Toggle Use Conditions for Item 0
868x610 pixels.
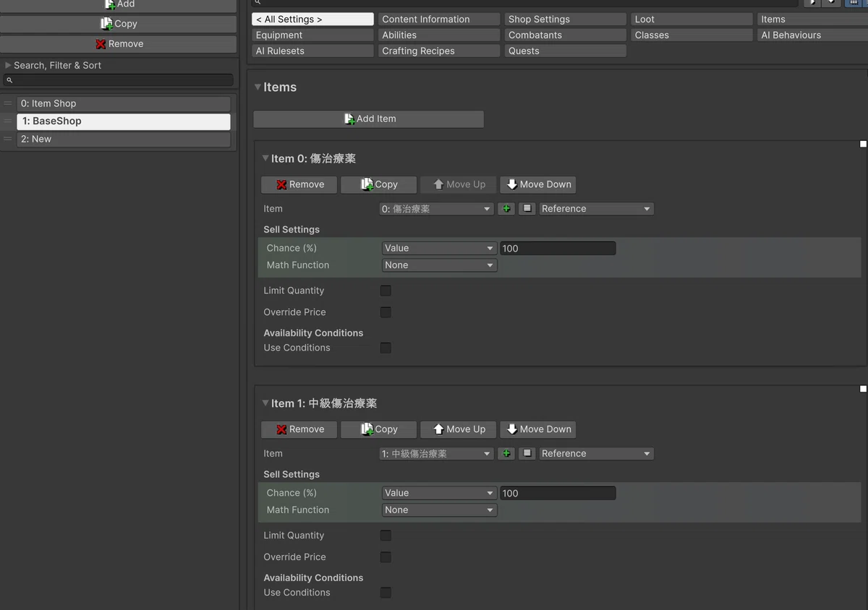click(386, 348)
